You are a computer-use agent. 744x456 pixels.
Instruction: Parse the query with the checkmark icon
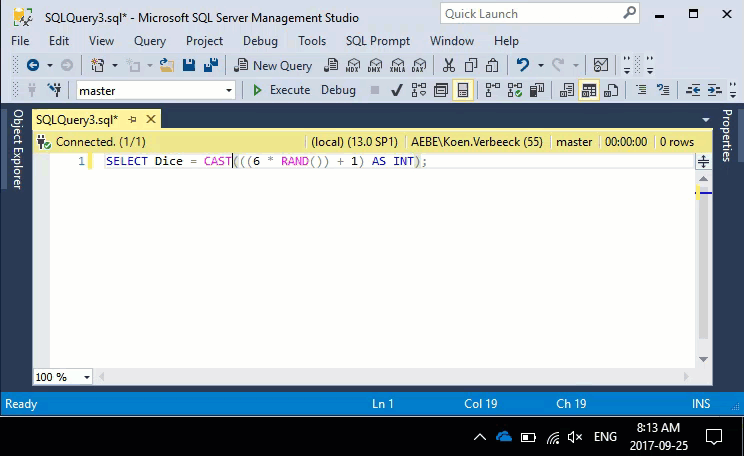397,90
